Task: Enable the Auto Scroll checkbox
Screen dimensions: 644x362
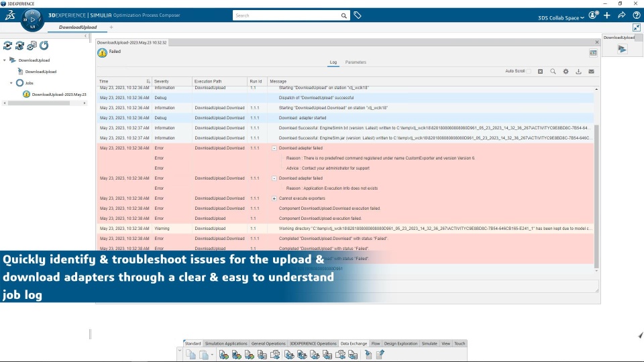Action: [x=529, y=72]
